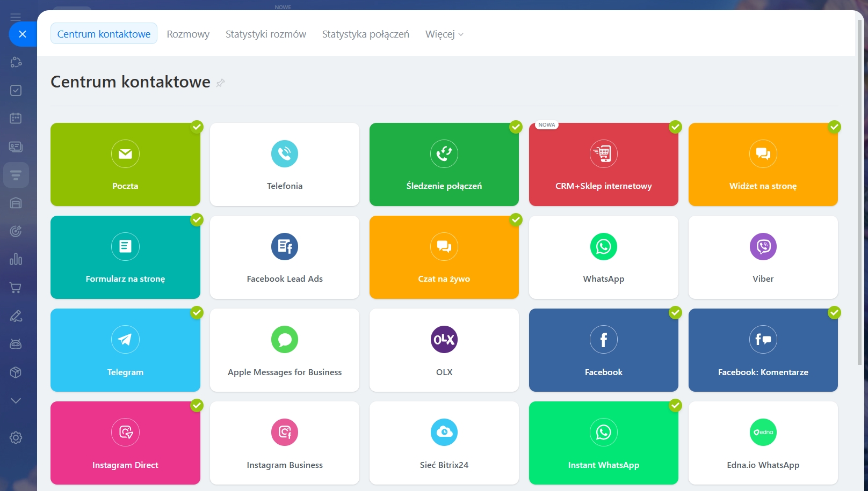The image size is (868, 491).
Task: Open the news feed sidebar icon
Action: (16, 146)
